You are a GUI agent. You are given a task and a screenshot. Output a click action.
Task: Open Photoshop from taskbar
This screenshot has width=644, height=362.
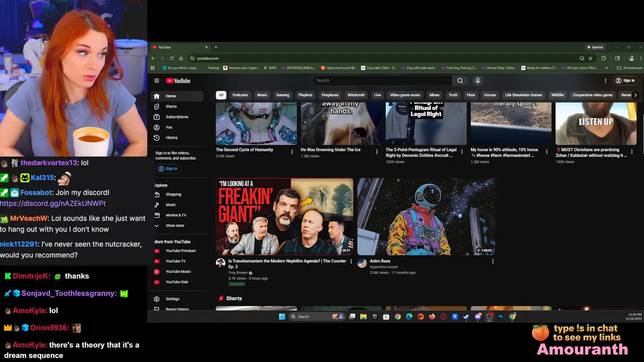(501, 317)
